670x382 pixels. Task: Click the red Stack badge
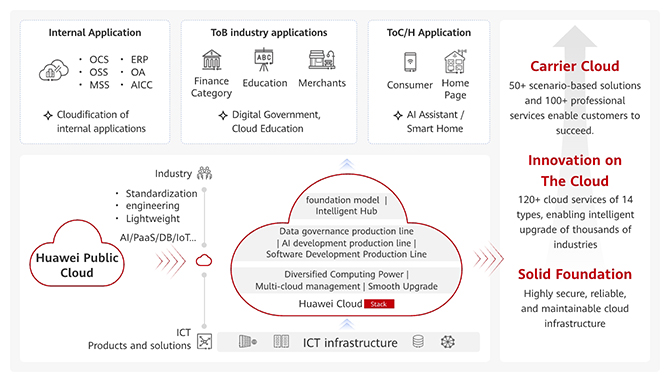coord(379,304)
